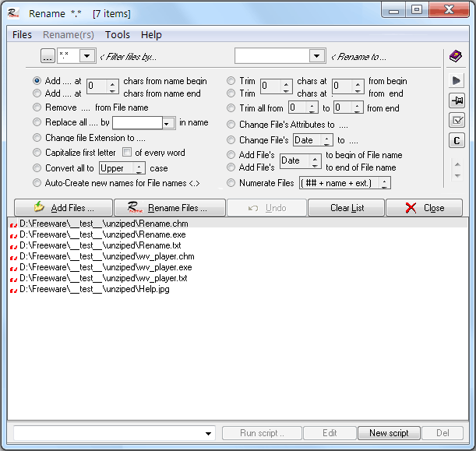Open the purple help book icon
The height and width of the screenshot is (451, 476).
pos(456,56)
